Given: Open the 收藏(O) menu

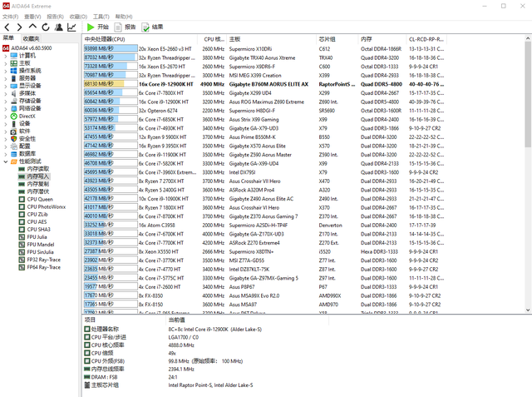Looking at the screenshot, I should tap(78, 17).
